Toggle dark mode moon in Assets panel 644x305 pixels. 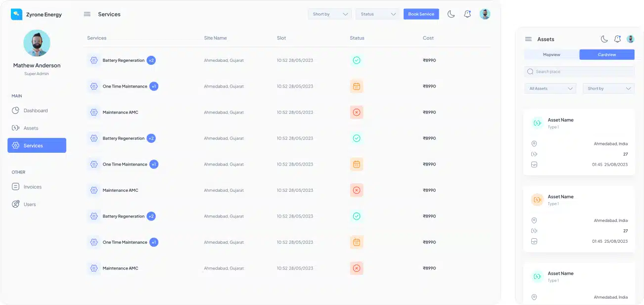(x=604, y=39)
